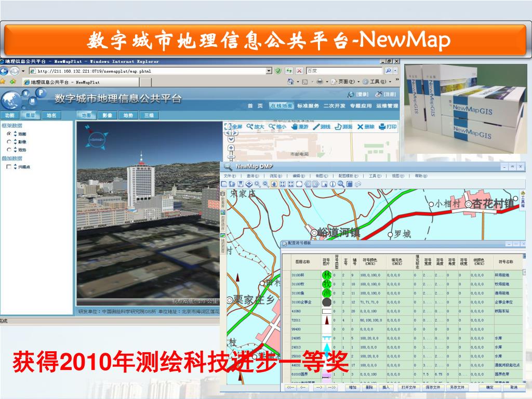Click the 标准服务 navigation link
This screenshot has height=399, width=532.
[x=308, y=105]
